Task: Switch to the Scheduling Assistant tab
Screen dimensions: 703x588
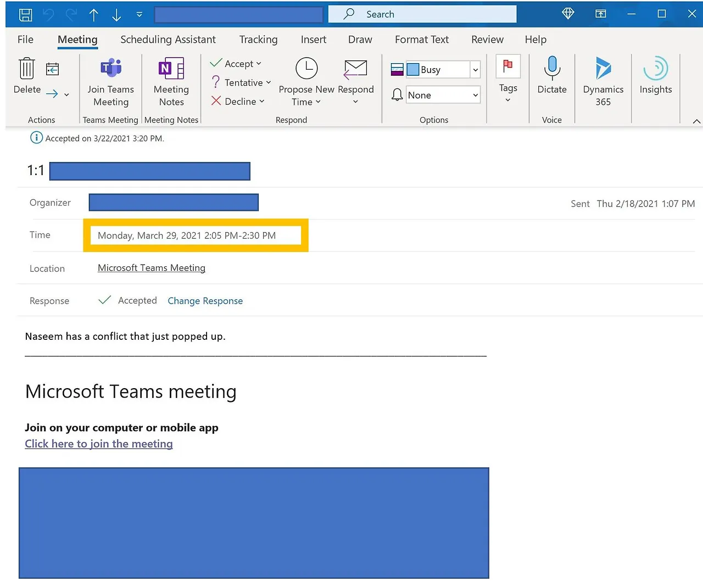Action: [x=168, y=40]
